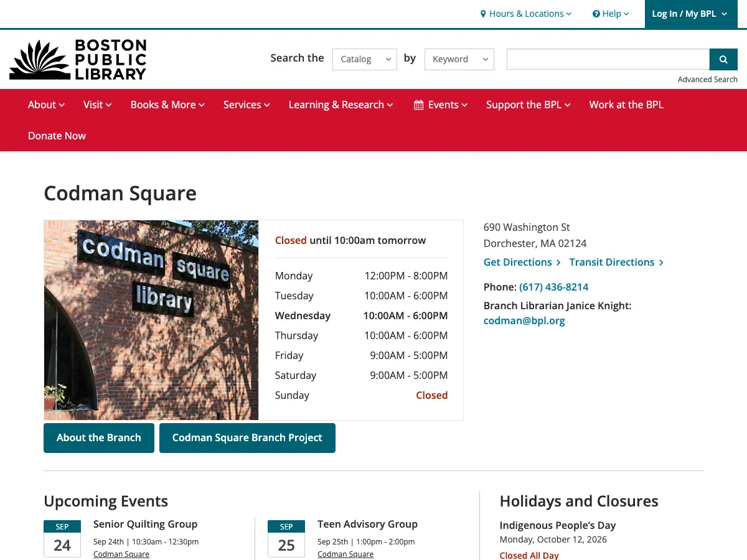Screen dimensions: 747x560
Task: Click 'Closed until 10:00am tomorrow' status
Action: click(x=350, y=240)
